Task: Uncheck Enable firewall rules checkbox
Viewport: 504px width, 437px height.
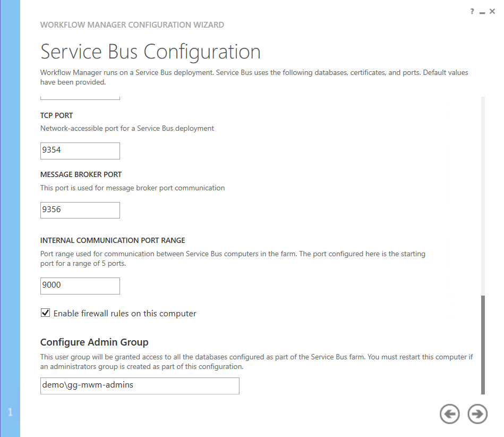Action: [46, 313]
